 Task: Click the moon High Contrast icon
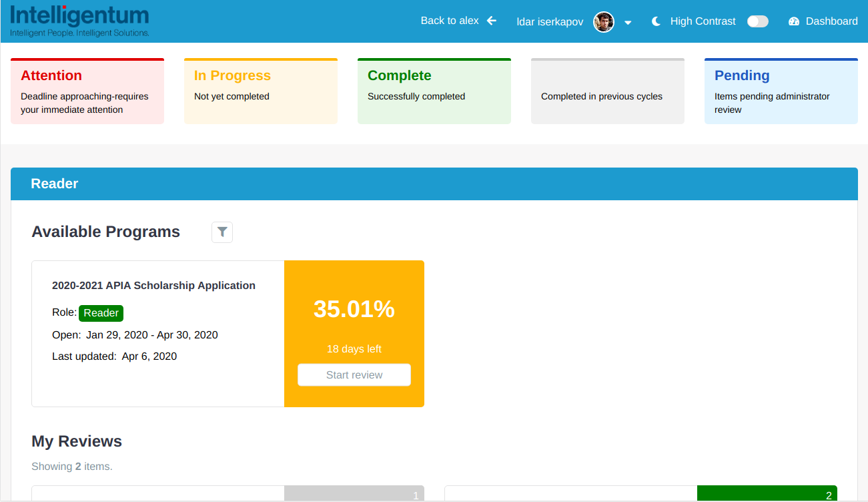657,21
